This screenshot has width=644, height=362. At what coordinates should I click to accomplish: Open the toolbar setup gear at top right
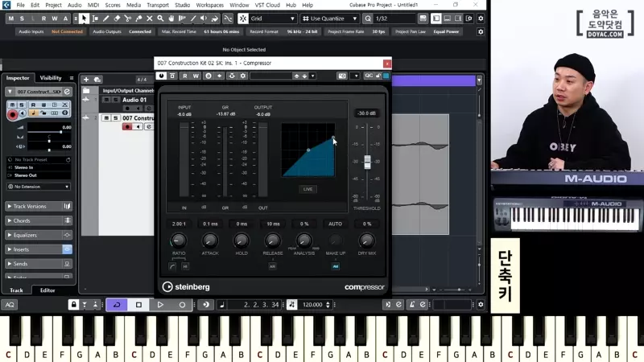point(481,19)
